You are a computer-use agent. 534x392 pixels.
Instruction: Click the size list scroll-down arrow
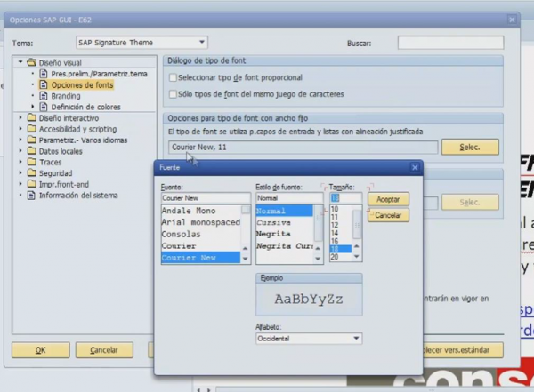pyautogui.click(x=357, y=257)
